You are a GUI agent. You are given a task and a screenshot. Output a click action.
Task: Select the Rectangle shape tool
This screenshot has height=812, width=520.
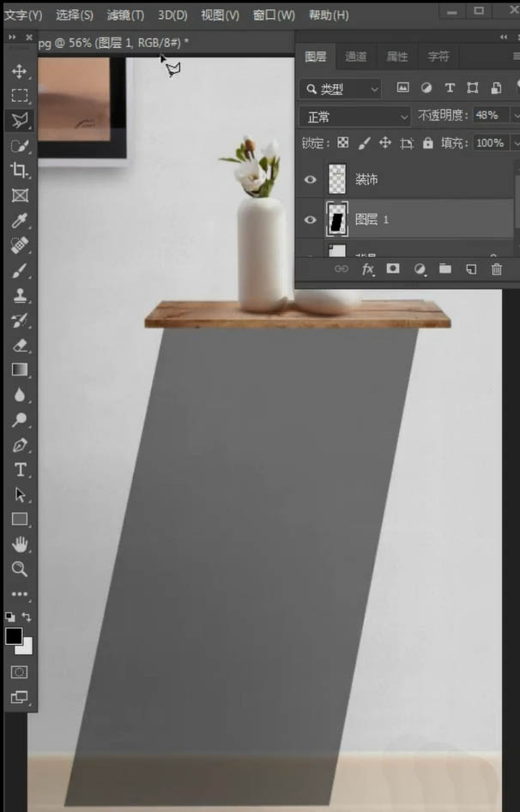tap(19, 519)
